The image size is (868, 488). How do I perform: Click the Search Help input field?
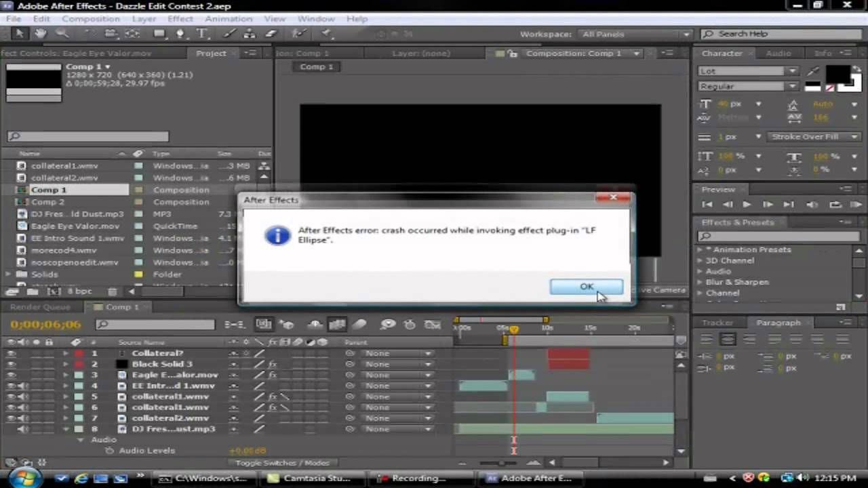click(780, 34)
